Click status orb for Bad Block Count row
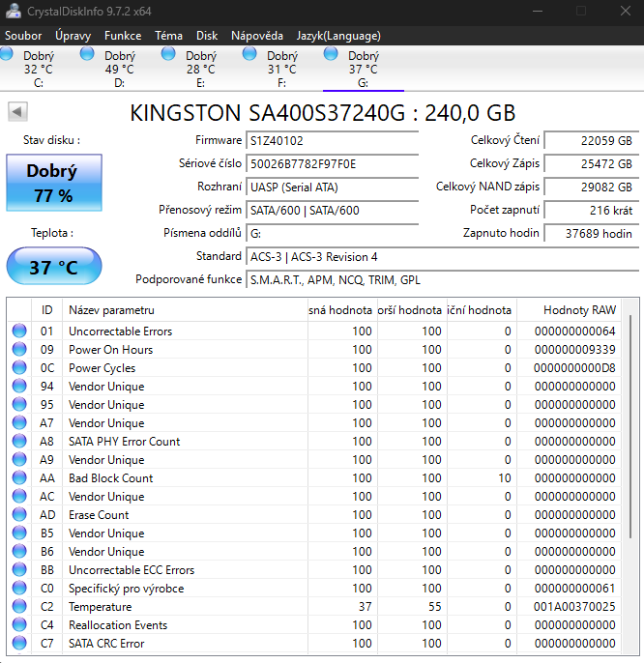The width and height of the screenshot is (644, 663). coord(19,477)
